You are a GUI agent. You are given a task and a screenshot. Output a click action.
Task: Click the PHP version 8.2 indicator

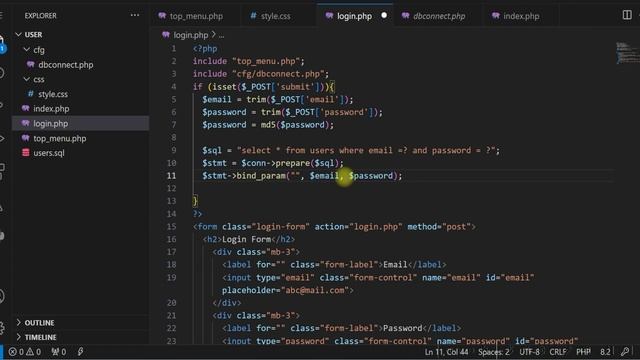pyautogui.click(x=605, y=352)
